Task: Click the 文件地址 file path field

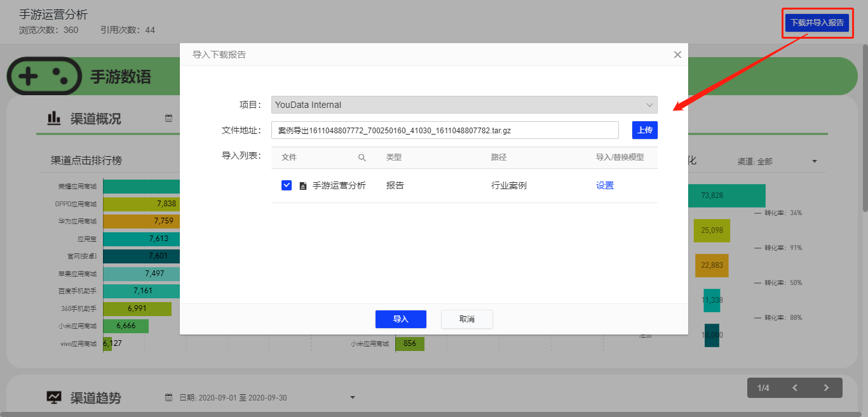Action: click(x=445, y=130)
